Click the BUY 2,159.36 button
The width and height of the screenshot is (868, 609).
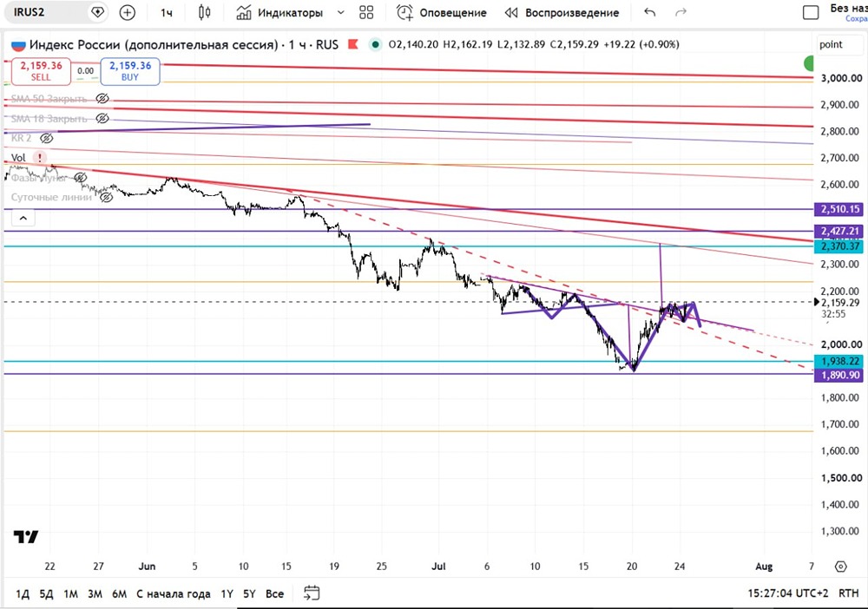pos(130,71)
